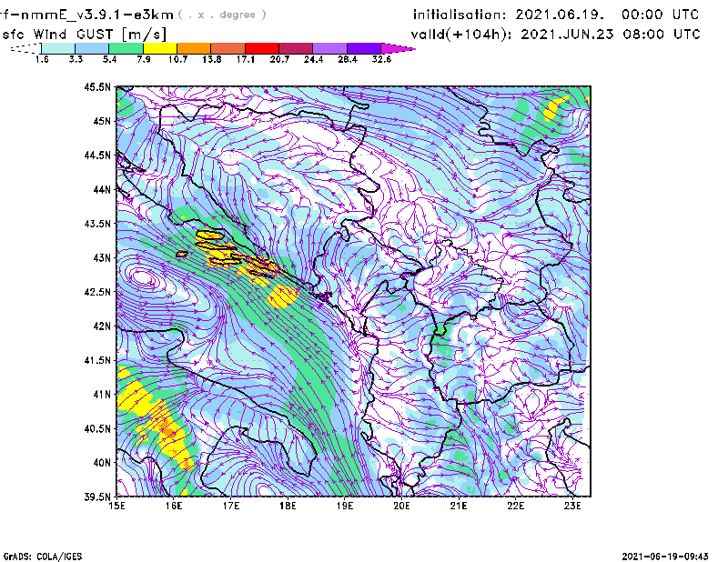Click the legend value '3.3'

(x=76, y=59)
